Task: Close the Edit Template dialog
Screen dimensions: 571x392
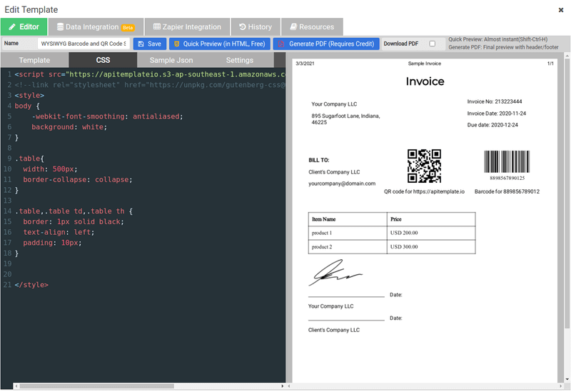Action: click(x=561, y=10)
